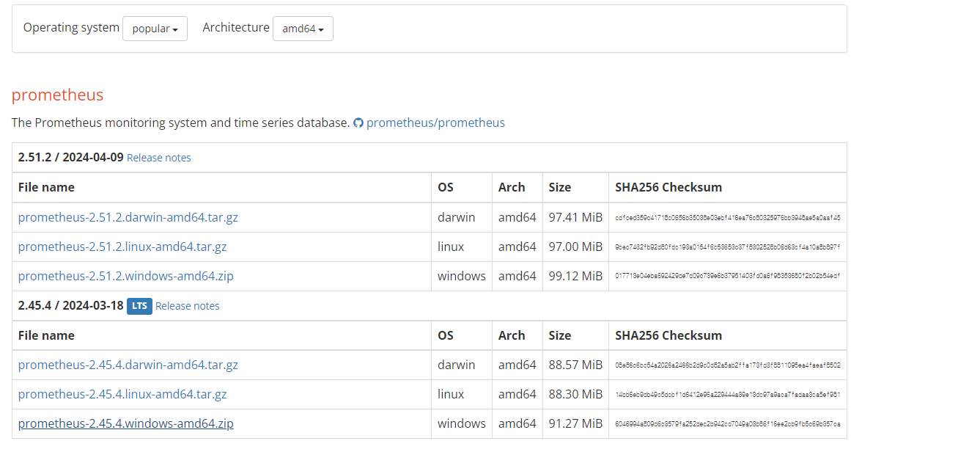Image resolution: width=980 pixels, height=463 pixels.
Task: Download prometheus-2.51.2.linux-amd64.tar.gz
Action: point(122,247)
